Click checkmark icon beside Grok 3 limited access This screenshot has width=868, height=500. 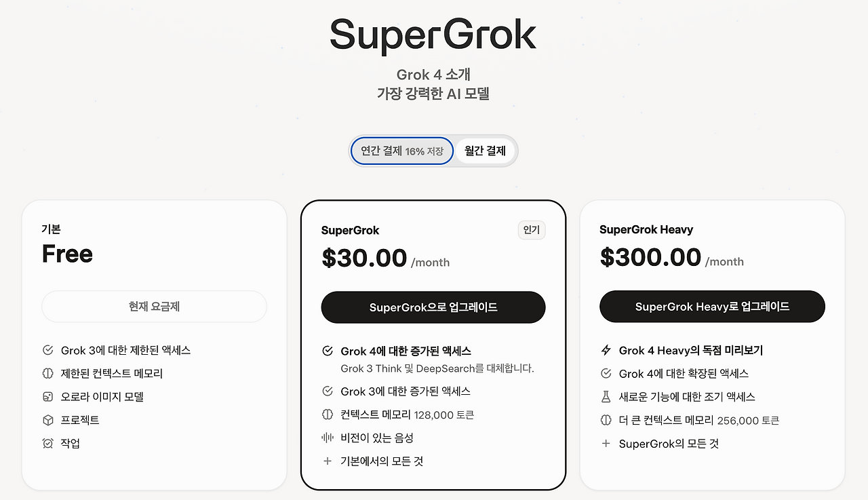[48, 350]
